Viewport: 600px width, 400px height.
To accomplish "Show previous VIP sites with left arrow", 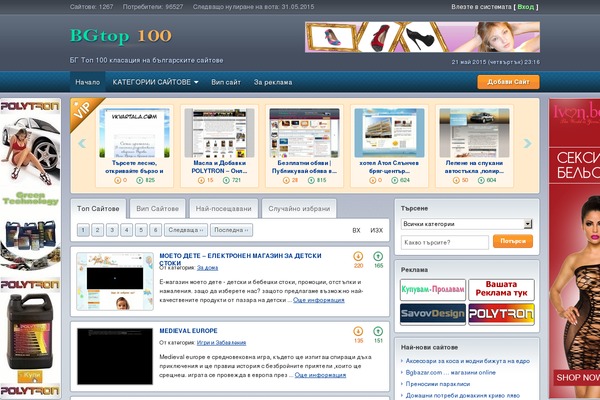I will click(82, 144).
